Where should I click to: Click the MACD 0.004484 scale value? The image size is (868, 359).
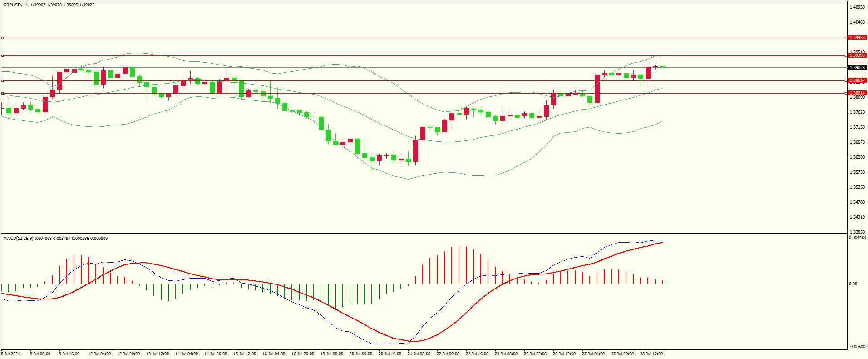pos(858,238)
